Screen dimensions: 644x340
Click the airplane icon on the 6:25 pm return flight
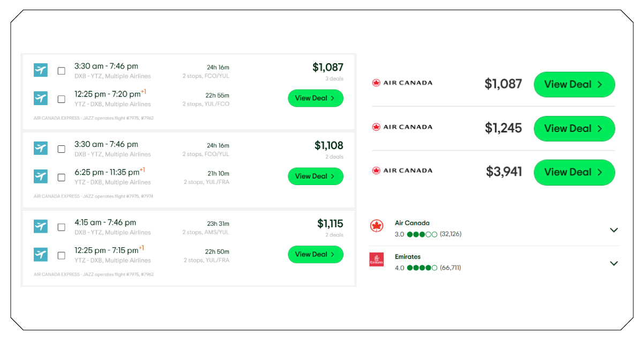40,176
